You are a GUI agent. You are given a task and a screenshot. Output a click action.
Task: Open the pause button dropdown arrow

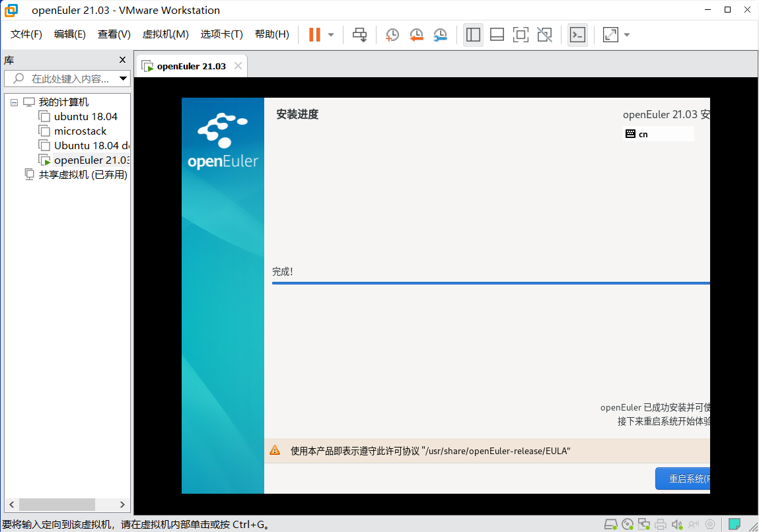330,34
